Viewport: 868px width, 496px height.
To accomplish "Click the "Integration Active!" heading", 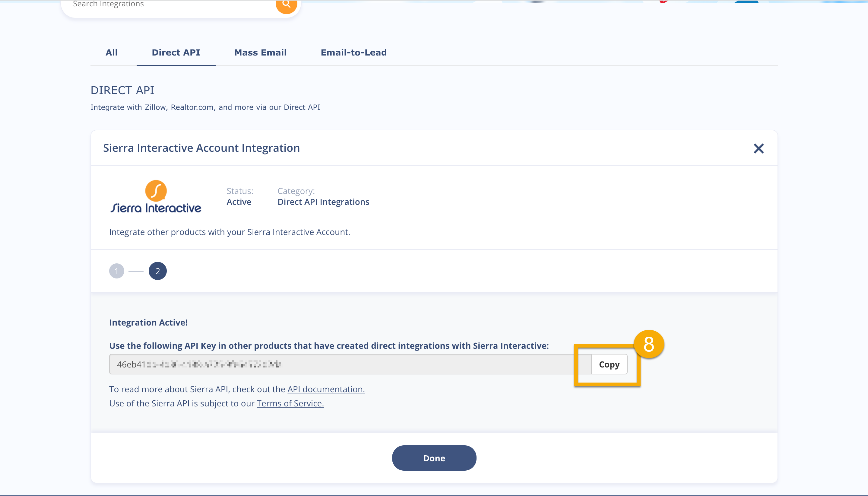I will (148, 322).
